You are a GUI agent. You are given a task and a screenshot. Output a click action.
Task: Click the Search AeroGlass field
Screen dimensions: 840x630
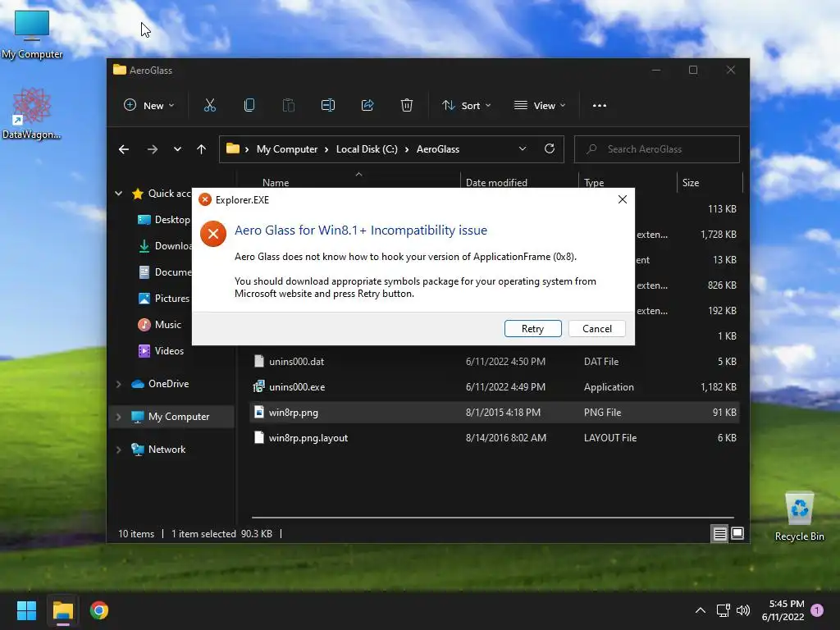point(657,149)
